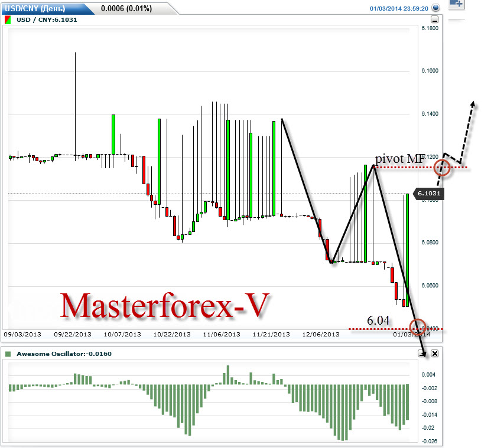504x448 pixels.
Task: Click the 6.1800 price axis label
Action: point(430,28)
